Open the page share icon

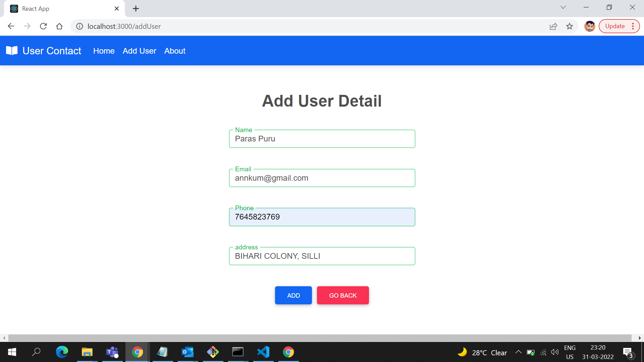click(x=553, y=26)
